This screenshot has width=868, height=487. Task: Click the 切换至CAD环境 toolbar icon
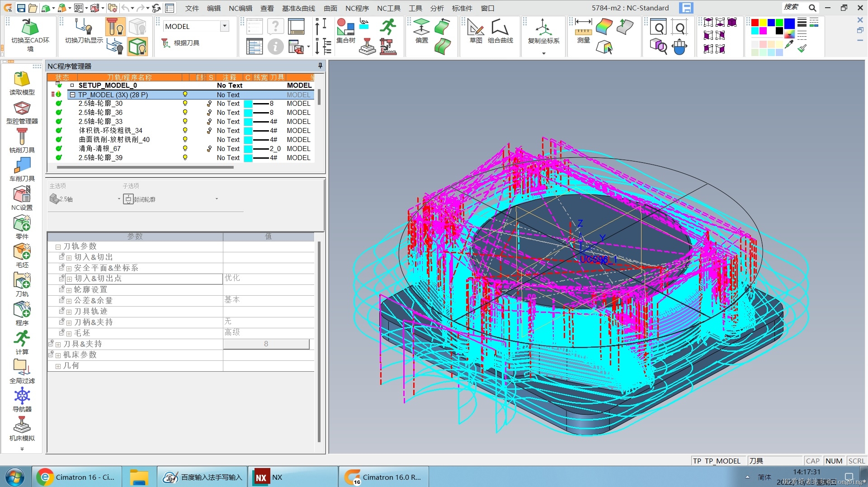(x=30, y=27)
